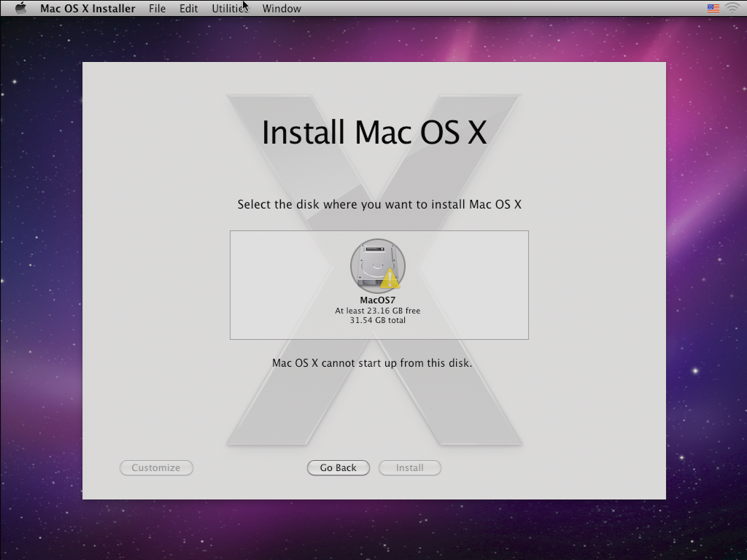Click the Customize button
Viewport: 747px width, 560px height.
(156, 467)
